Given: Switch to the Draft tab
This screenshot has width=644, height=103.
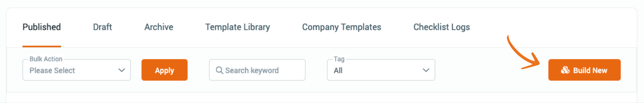Looking at the screenshot, I should pos(103,27).
